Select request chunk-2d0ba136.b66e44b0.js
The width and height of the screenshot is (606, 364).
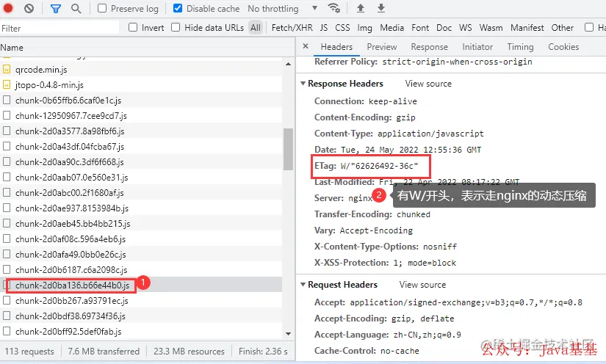pos(72,285)
